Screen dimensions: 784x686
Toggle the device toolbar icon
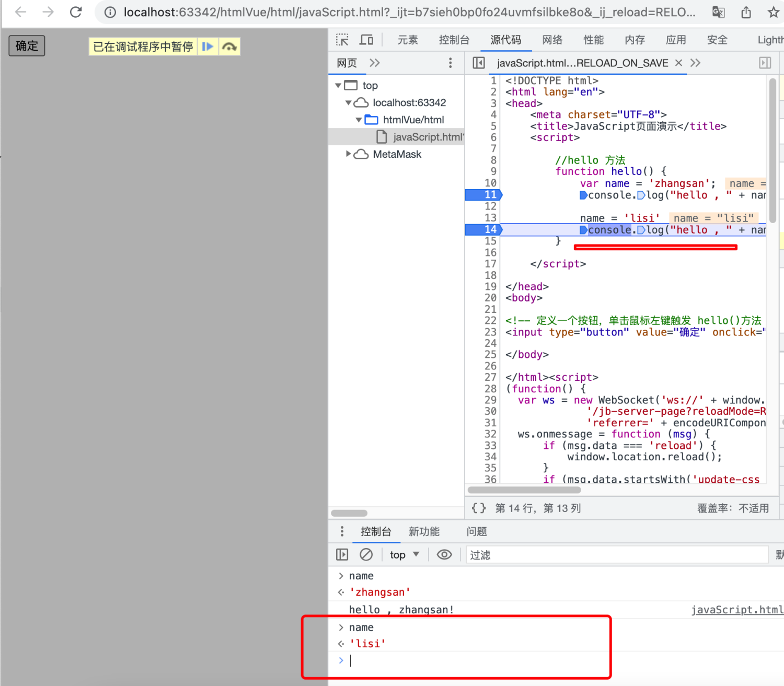coord(366,40)
